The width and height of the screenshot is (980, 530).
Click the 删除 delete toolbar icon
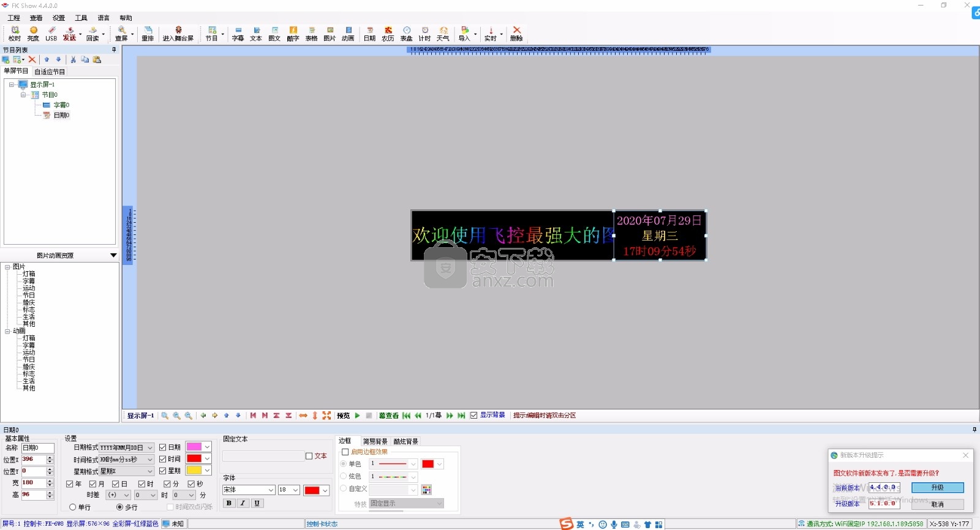[x=516, y=34]
